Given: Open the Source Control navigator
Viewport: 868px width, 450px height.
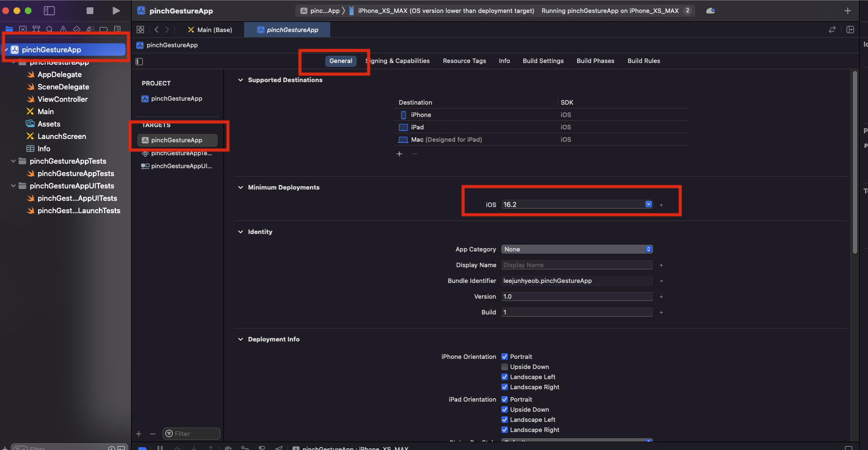Looking at the screenshot, I should pos(23,29).
